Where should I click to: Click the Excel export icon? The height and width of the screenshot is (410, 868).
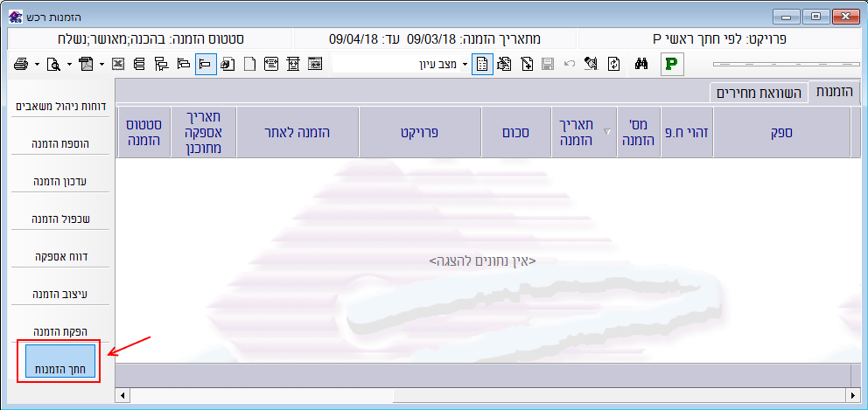pos(118,64)
